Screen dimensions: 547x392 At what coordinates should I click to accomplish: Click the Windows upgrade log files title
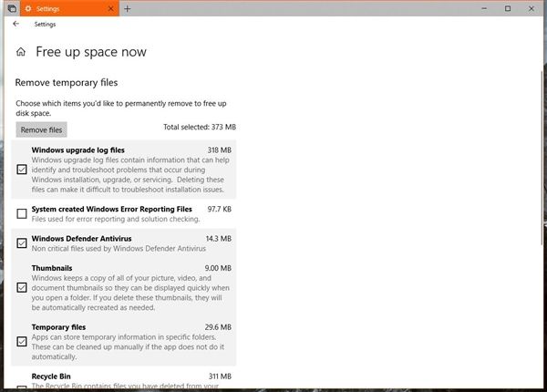pyautogui.click(x=77, y=150)
